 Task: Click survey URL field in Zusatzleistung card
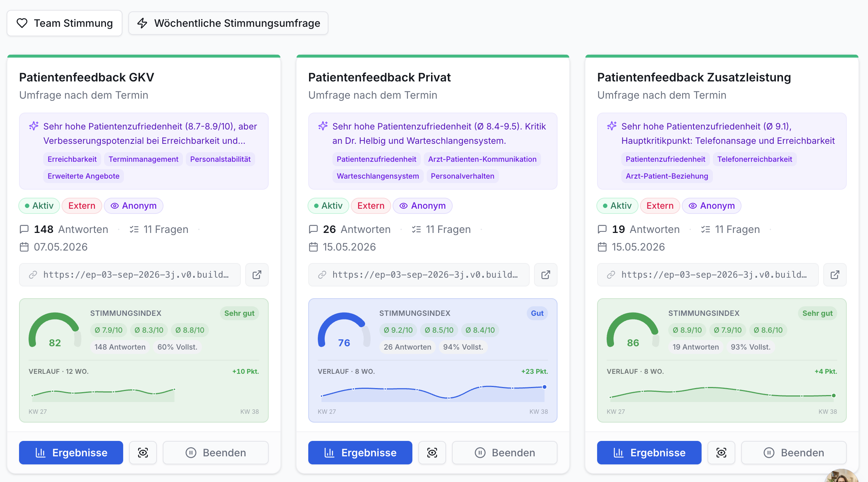[x=708, y=275]
